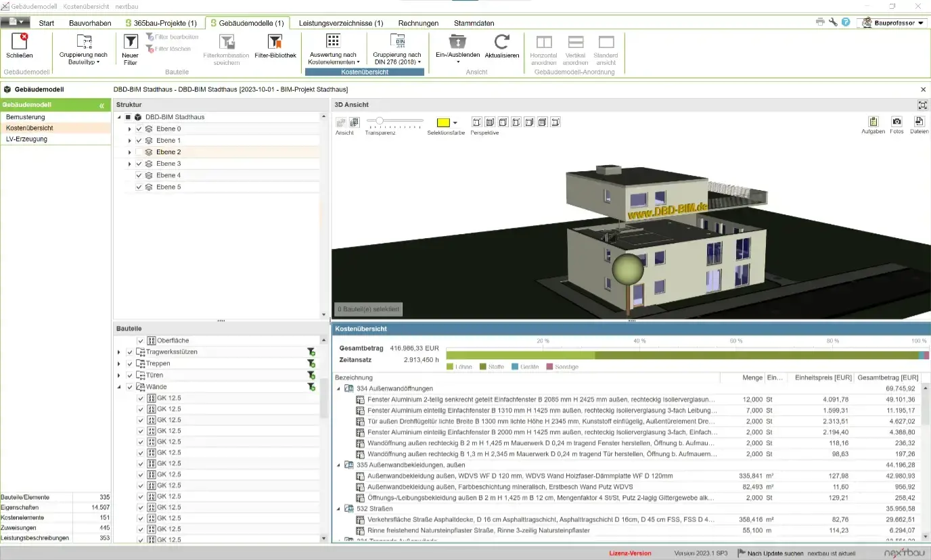Viewport: 931px width, 560px height.
Task: Check the Ebene 2 checkbox
Action: (139, 152)
